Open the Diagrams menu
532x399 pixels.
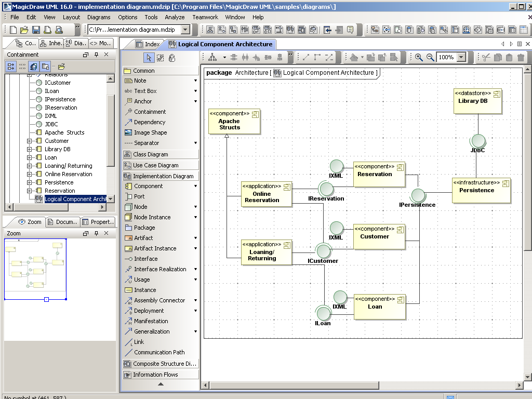point(99,17)
